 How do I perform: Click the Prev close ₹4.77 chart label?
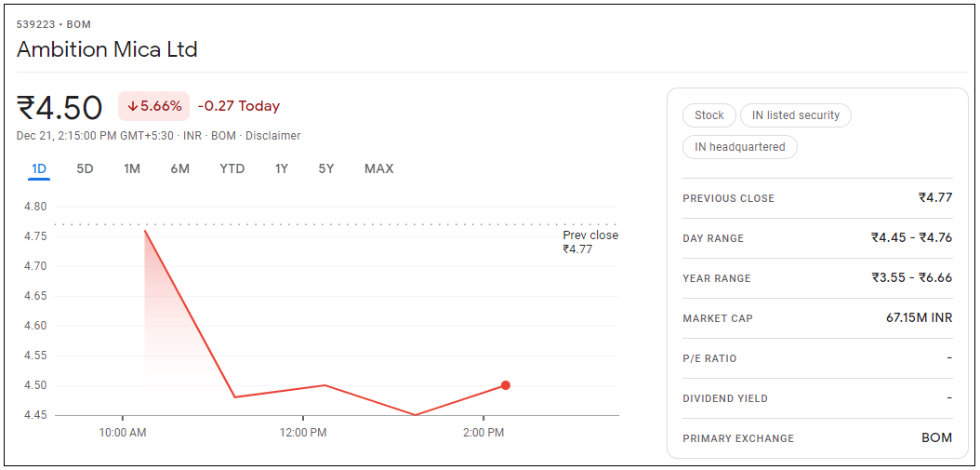pyautogui.click(x=590, y=242)
